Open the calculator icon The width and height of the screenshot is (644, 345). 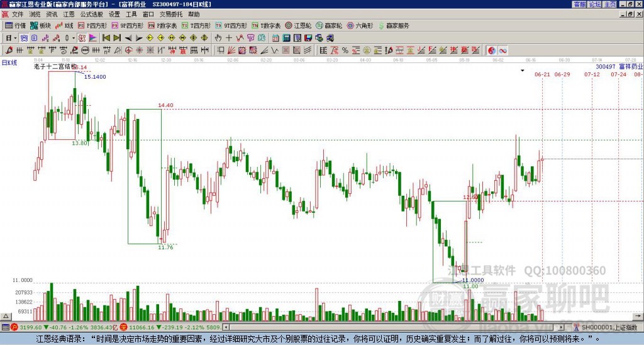[286, 38]
